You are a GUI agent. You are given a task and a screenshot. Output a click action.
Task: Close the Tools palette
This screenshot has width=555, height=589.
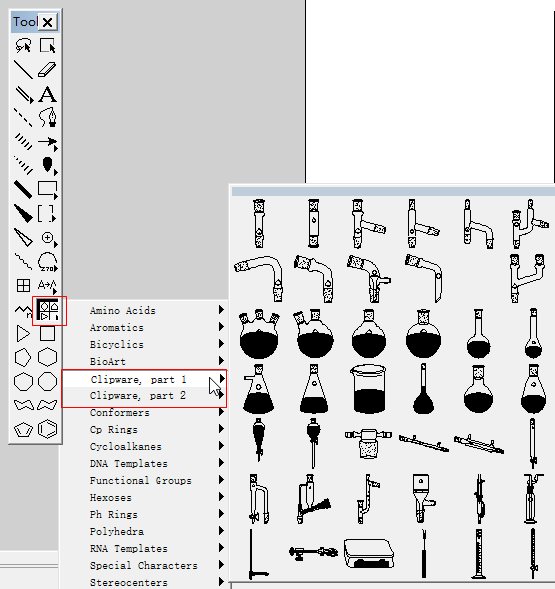pos(47,23)
